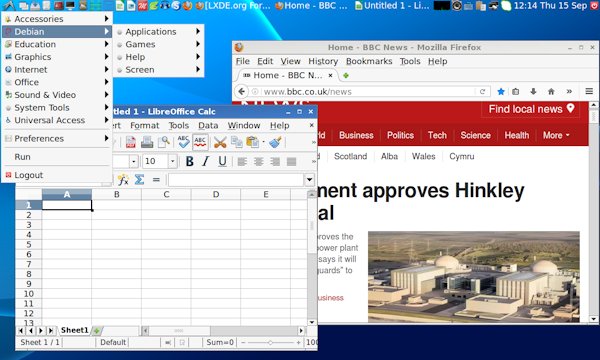The width and height of the screenshot is (600, 360).
Task: Open the Function Wizard (fx) icon
Action: 123,179
